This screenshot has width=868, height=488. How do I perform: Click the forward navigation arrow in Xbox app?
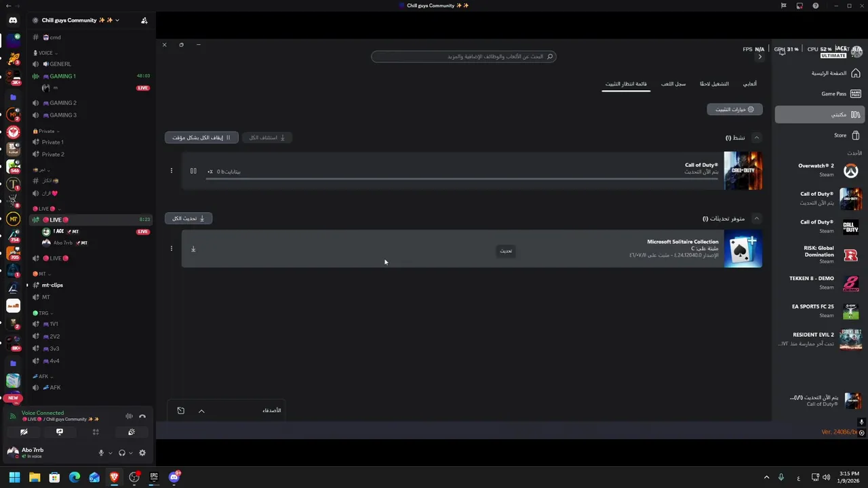[x=759, y=57]
